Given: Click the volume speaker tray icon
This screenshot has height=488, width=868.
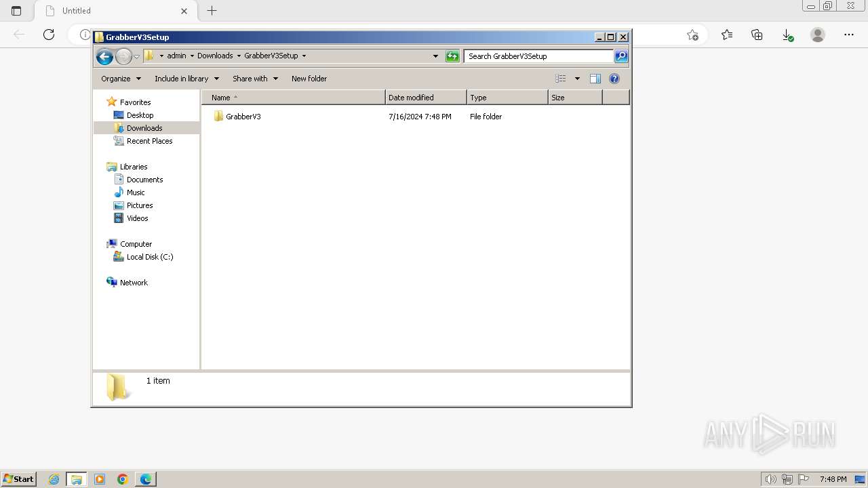Looking at the screenshot, I should pyautogui.click(x=770, y=479).
